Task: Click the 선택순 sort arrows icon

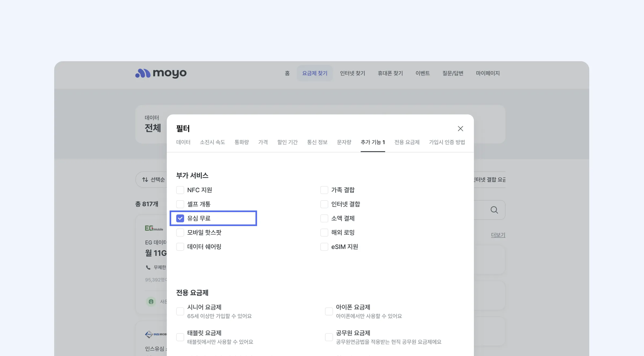Action: 145,180
